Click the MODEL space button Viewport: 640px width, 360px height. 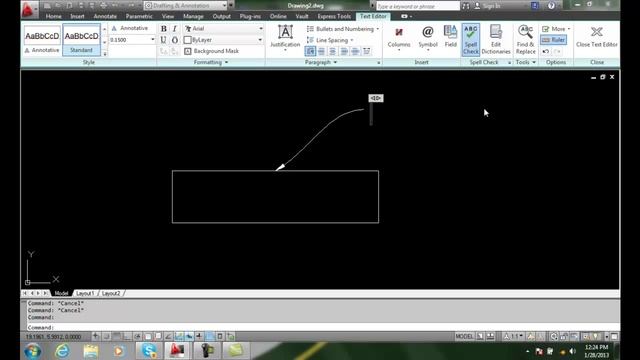pyautogui.click(x=464, y=337)
